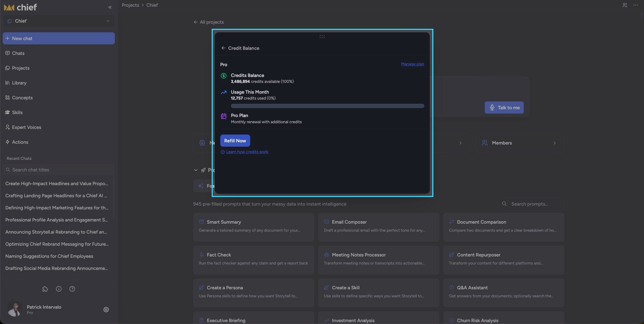Click the puzzle-piece extensions icon
Image resolution: width=644 pixels, height=324 pixels.
tap(45, 289)
